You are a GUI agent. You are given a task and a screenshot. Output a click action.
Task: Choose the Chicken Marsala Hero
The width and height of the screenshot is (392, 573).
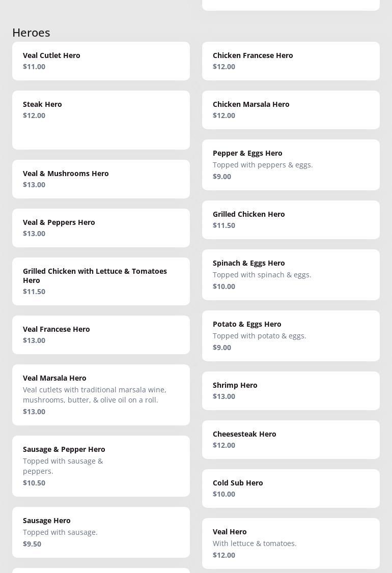(291, 110)
